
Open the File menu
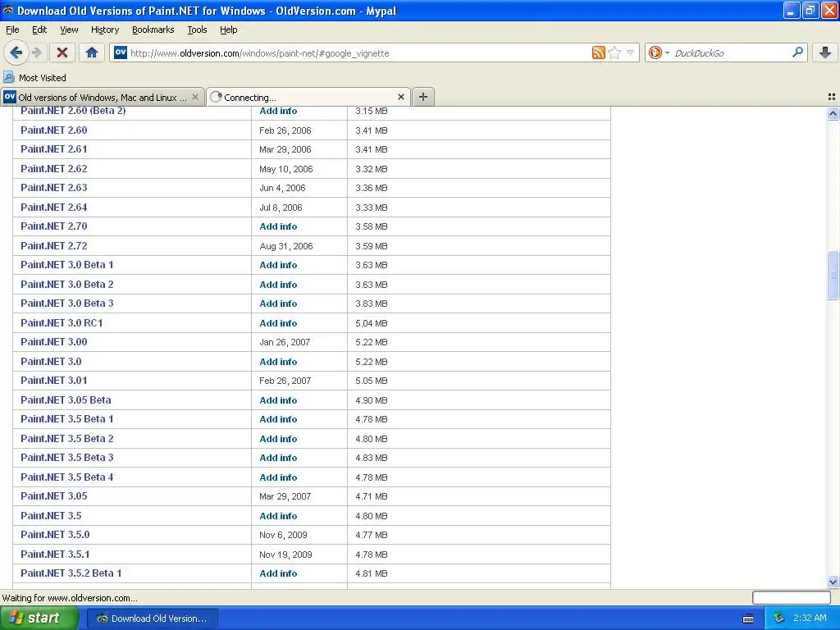pyautogui.click(x=12, y=30)
